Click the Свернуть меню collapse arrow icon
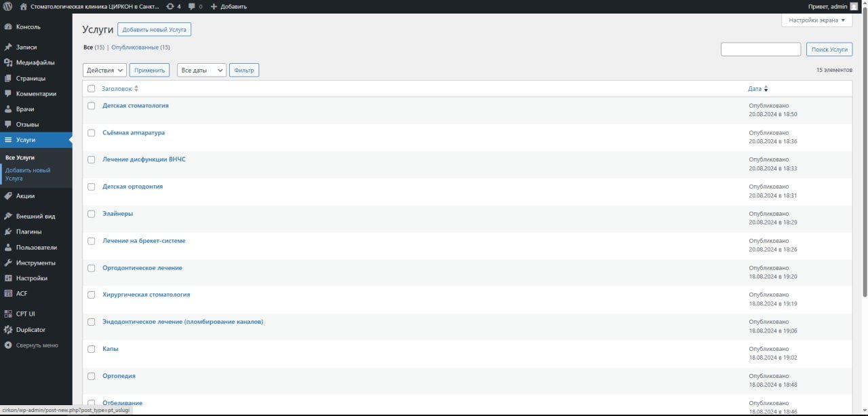 pos(8,345)
